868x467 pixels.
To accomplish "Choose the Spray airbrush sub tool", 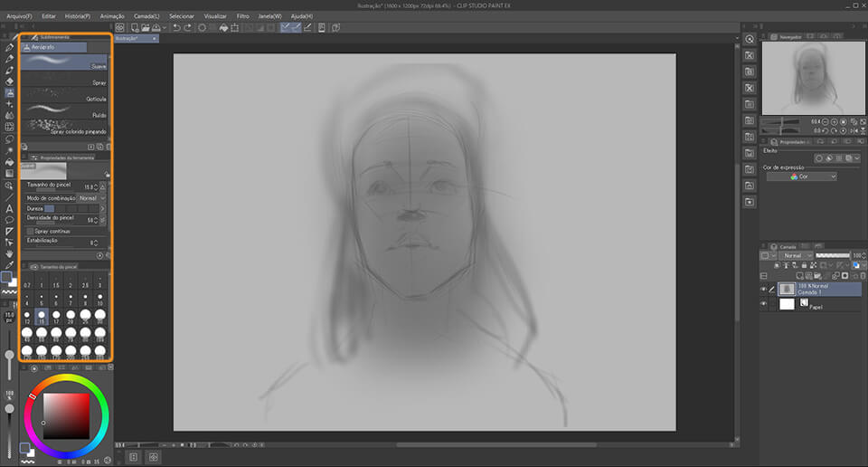I will 64,78.
